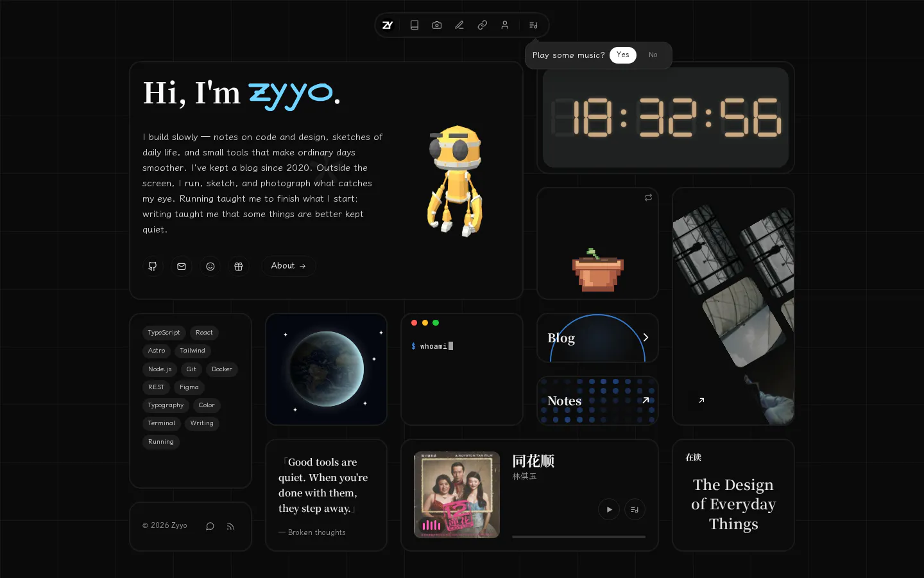Click the TypeScript tag

[164, 333]
